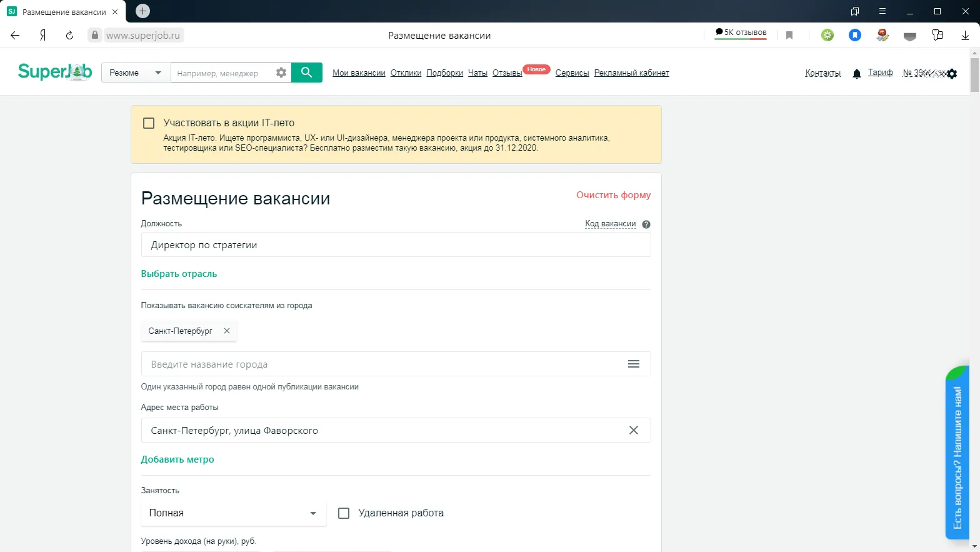Bookmark this page with the bookmark icon
This screenshot has width=980, height=552.
[x=789, y=36]
